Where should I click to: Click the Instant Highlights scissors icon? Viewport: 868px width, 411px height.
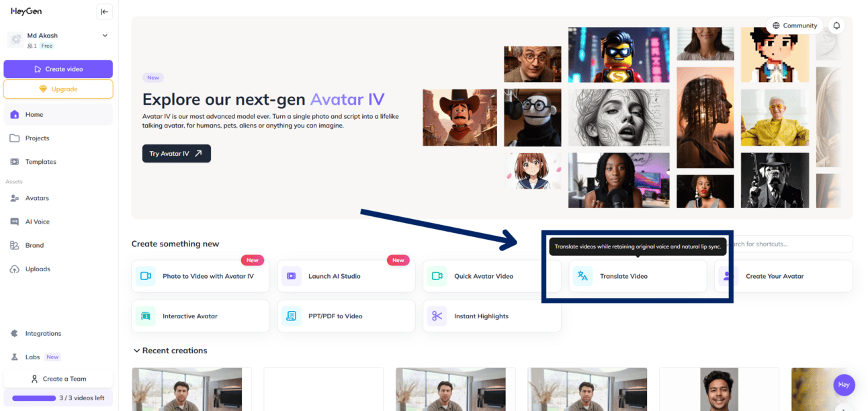[437, 316]
